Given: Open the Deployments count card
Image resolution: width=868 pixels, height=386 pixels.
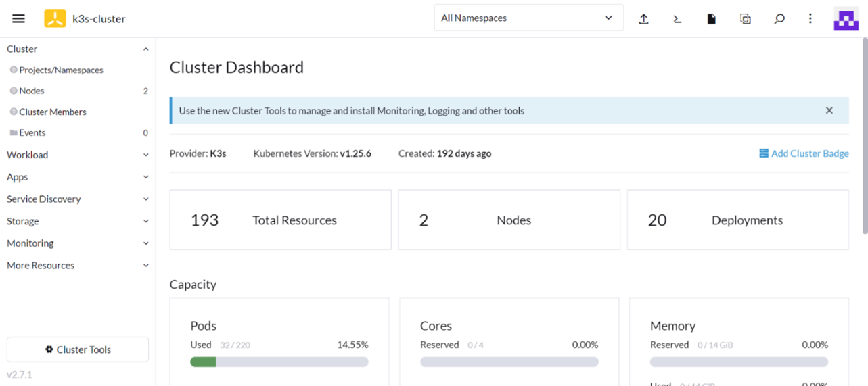Looking at the screenshot, I should (x=737, y=220).
